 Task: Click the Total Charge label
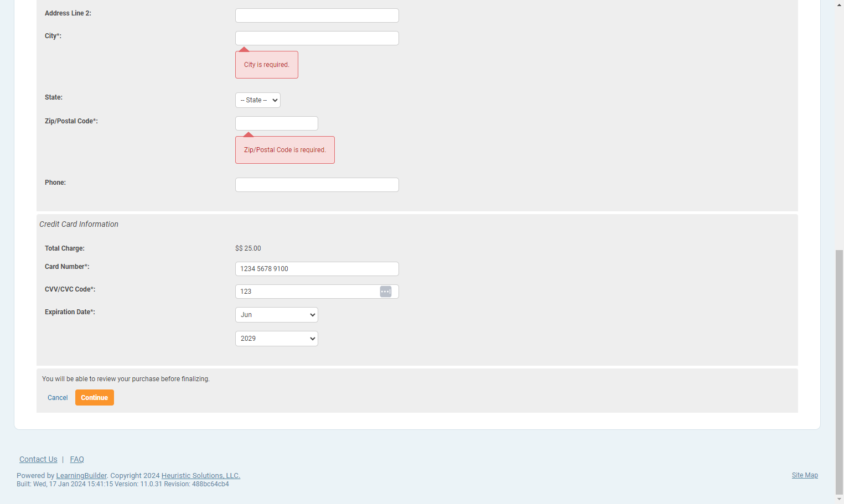point(65,248)
